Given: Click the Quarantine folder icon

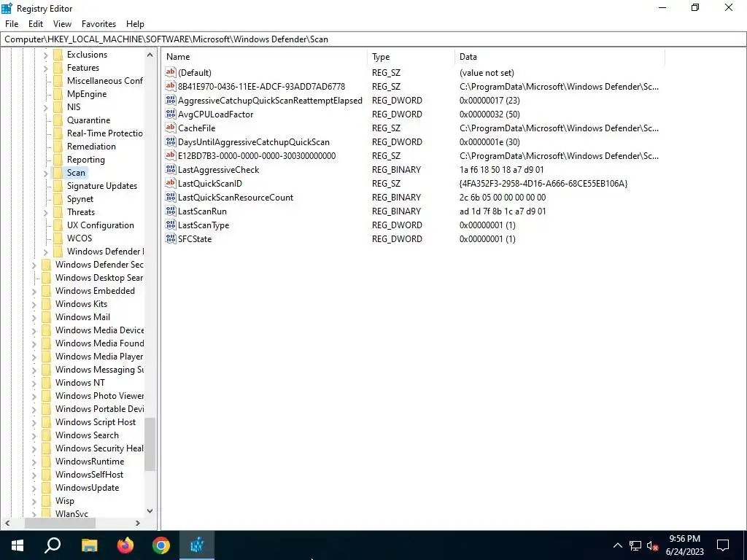Looking at the screenshot, I should (x=58, y=120).
